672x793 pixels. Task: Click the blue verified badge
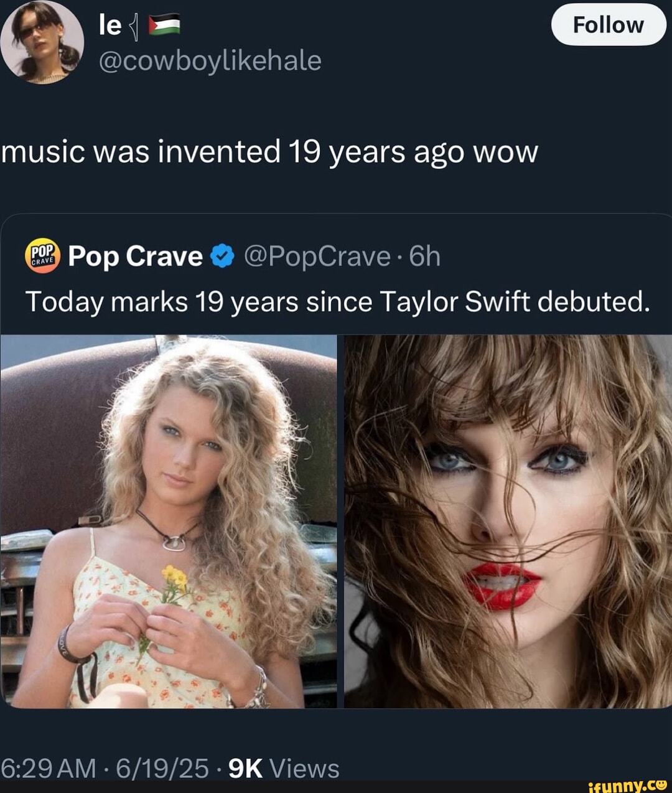(222, 256)
